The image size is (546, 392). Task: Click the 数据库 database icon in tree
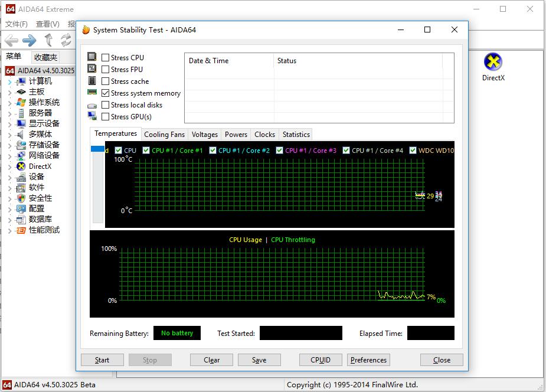click(x=21, y=220)
